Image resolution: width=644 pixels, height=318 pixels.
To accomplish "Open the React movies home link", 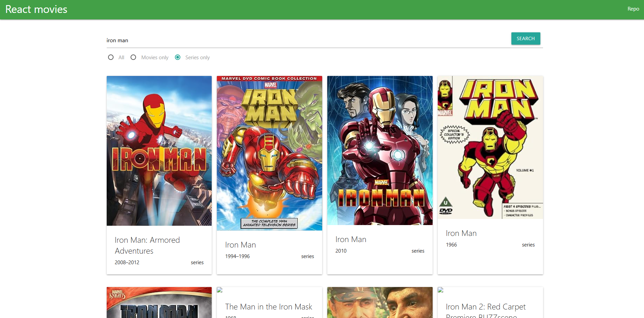I will coord(36,9).
